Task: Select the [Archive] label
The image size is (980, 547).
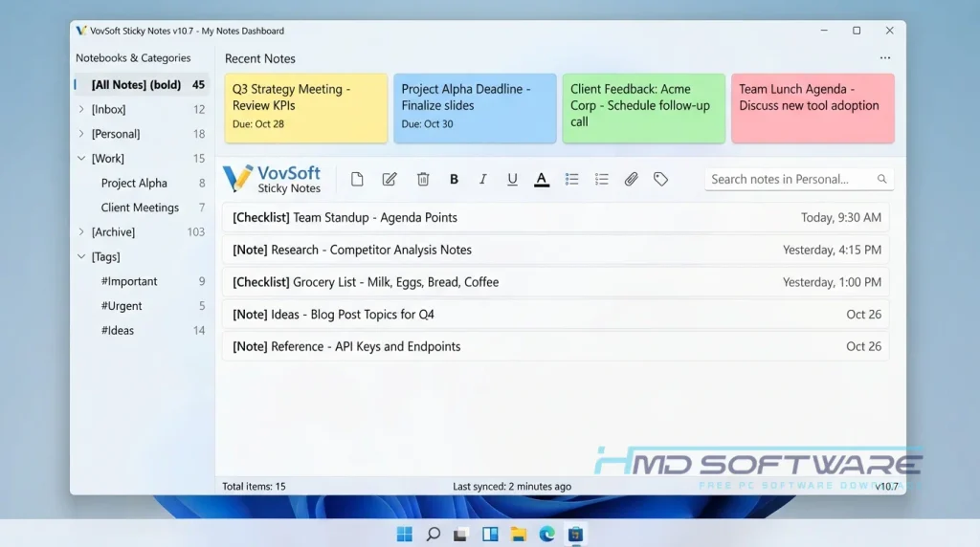Action: click(x=113, y=232)
